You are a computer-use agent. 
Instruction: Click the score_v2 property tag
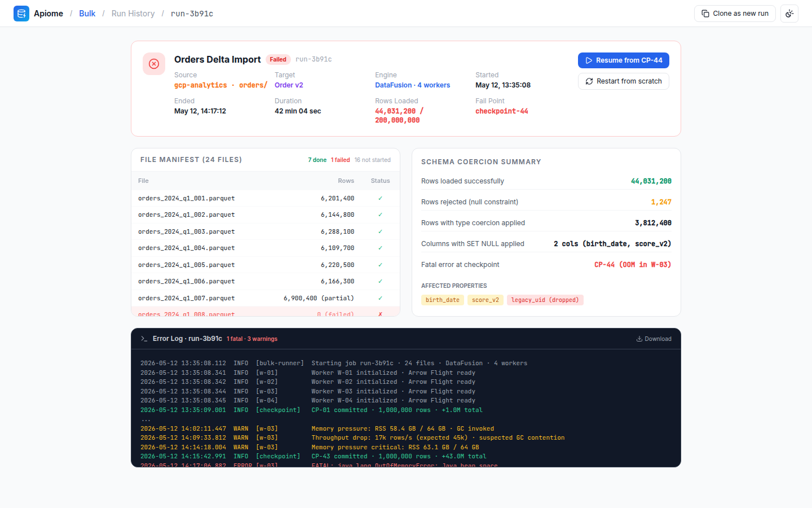486,300
